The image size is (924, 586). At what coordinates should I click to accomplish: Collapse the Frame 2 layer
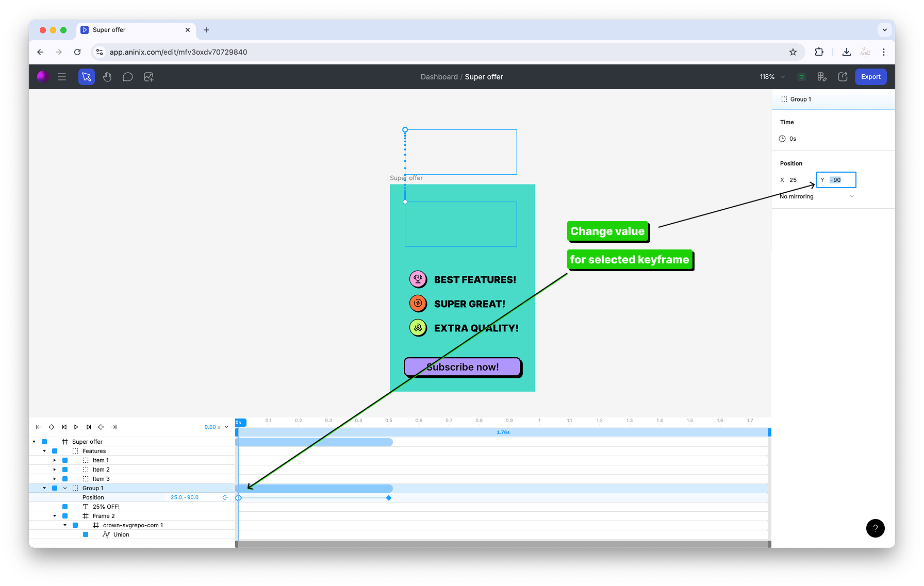click(55, 516)
